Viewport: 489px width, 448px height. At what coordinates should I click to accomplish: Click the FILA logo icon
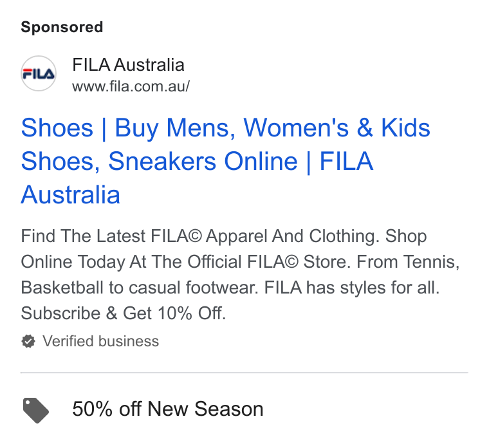click(x=39, y=74)
